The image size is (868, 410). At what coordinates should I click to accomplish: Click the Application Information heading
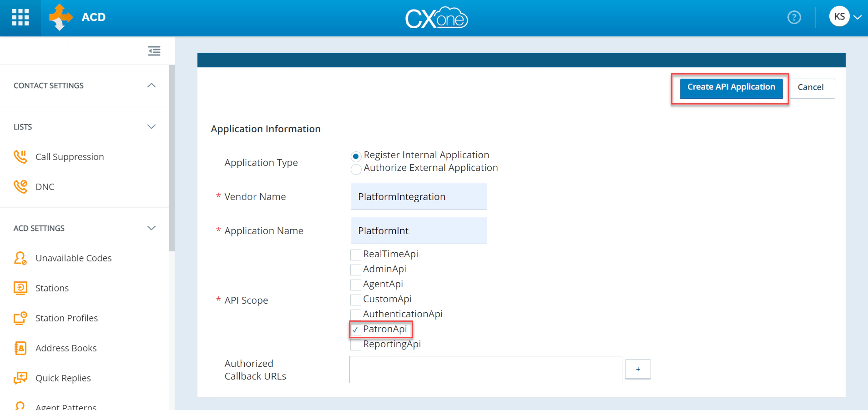266,129
